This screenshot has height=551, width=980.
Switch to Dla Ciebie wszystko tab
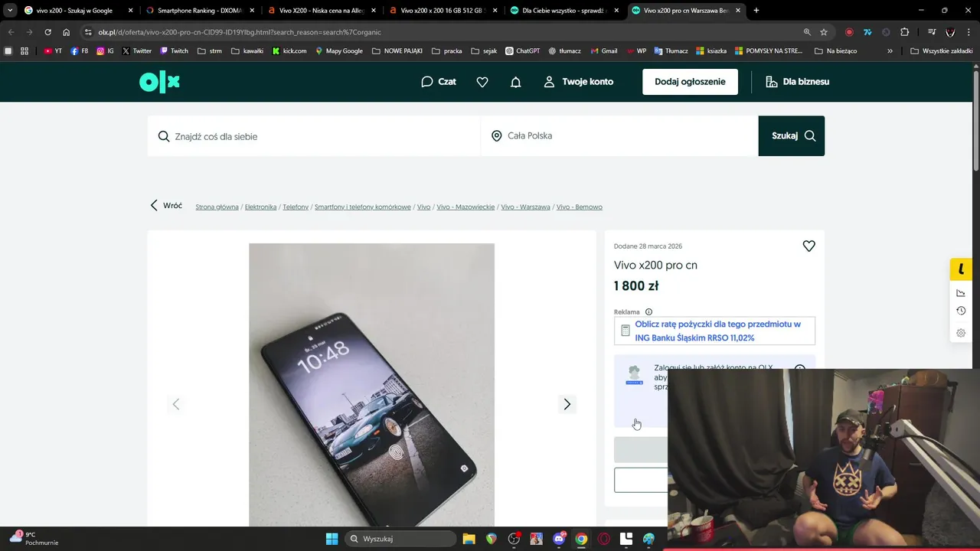point(565,11)
